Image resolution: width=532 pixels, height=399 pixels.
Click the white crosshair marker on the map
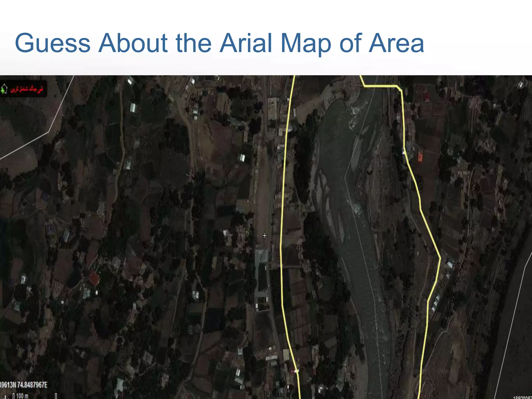click(264, 236)
